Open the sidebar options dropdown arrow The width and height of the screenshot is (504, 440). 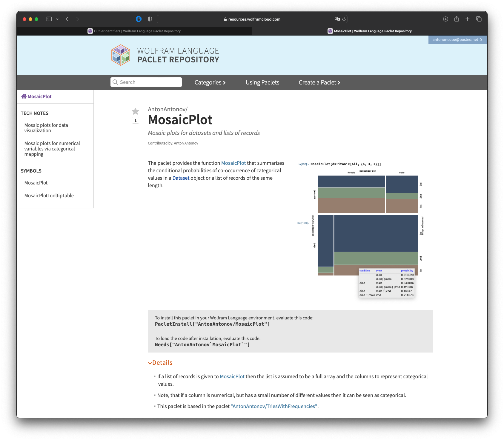point(57,19)
